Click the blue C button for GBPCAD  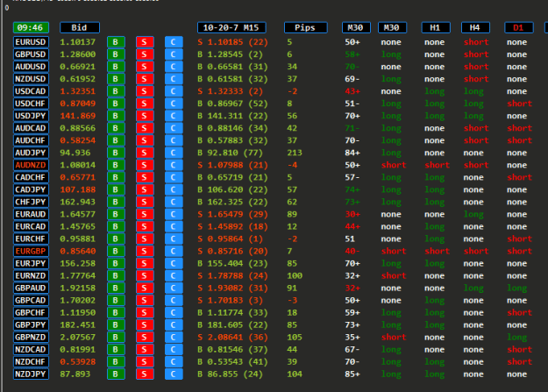click(174, 301)
